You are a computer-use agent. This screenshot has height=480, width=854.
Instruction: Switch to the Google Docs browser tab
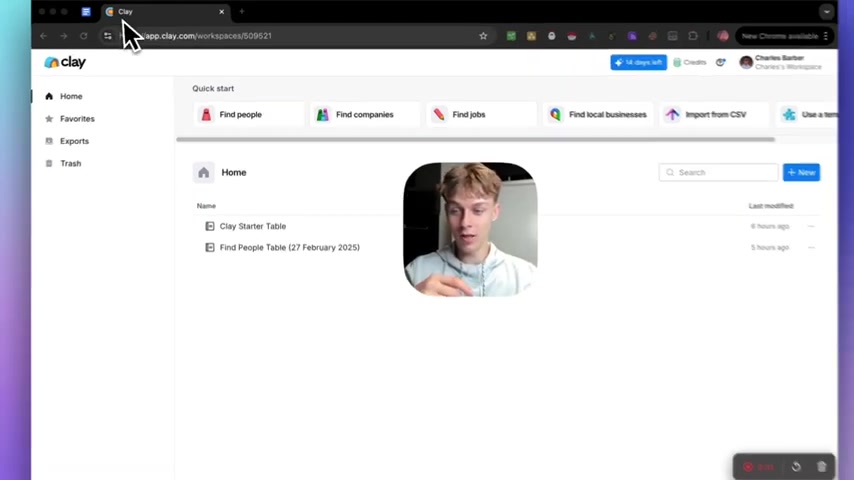click(x=86, y=11)
